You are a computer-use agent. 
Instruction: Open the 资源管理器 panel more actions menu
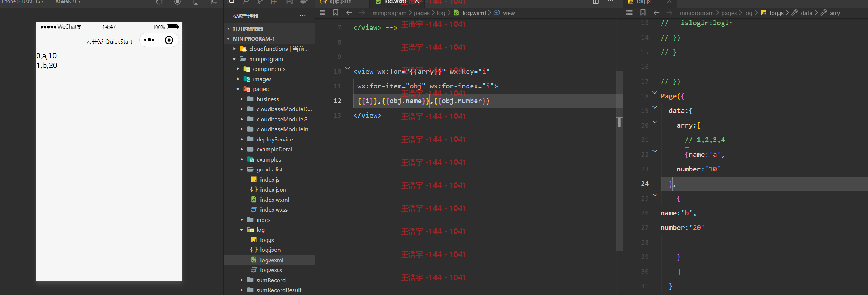pyautogui.click(x=302, y=15)
